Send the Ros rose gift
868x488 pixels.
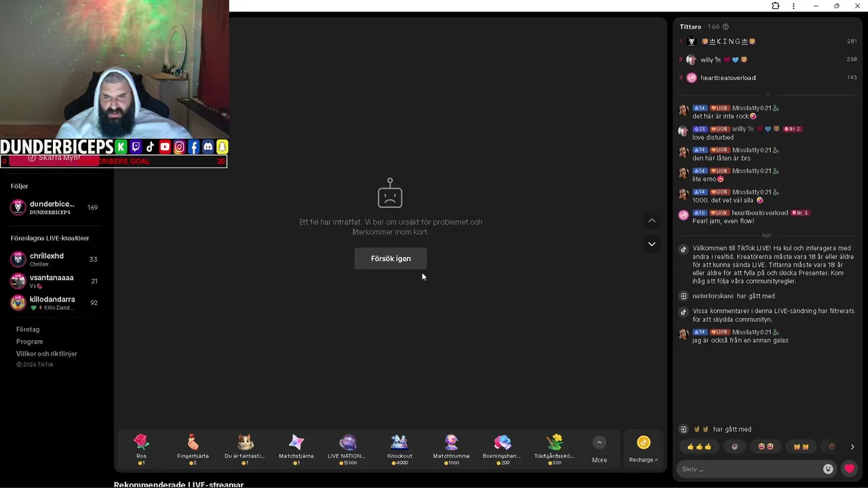click(x=141, y=449)
